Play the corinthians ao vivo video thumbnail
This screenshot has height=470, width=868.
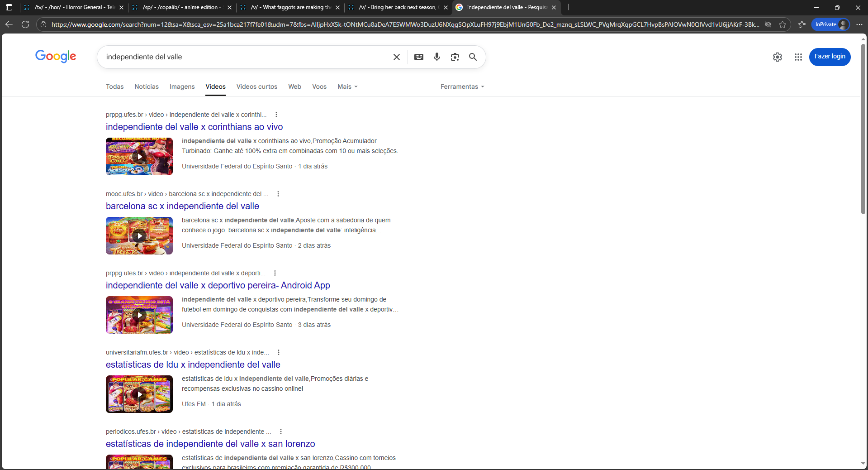[x=139, y=156]
